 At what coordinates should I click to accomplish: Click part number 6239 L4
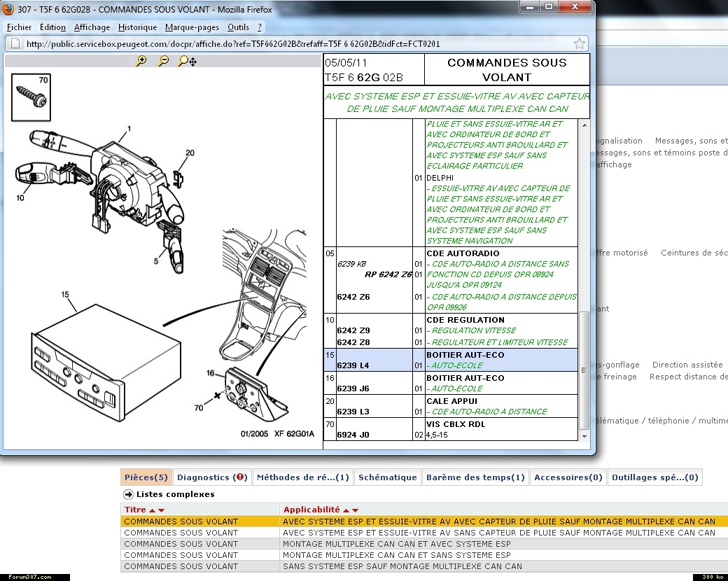pos(353,365)
